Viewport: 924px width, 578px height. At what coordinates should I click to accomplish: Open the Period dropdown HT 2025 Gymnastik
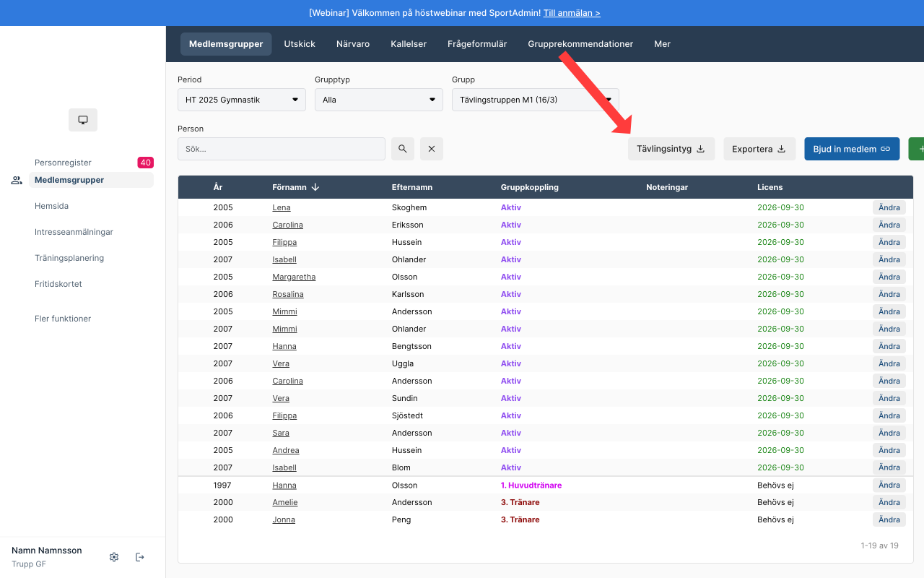(242, 100)
